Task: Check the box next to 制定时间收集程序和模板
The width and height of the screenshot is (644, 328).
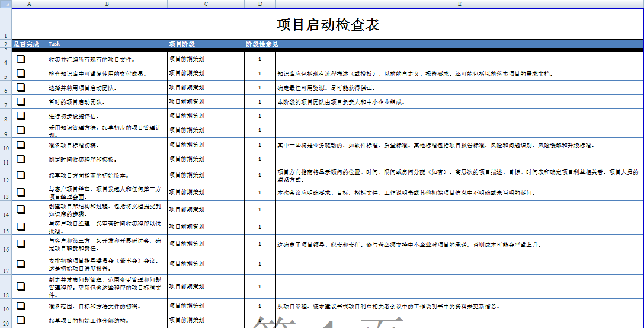Action: click(21, 159)
